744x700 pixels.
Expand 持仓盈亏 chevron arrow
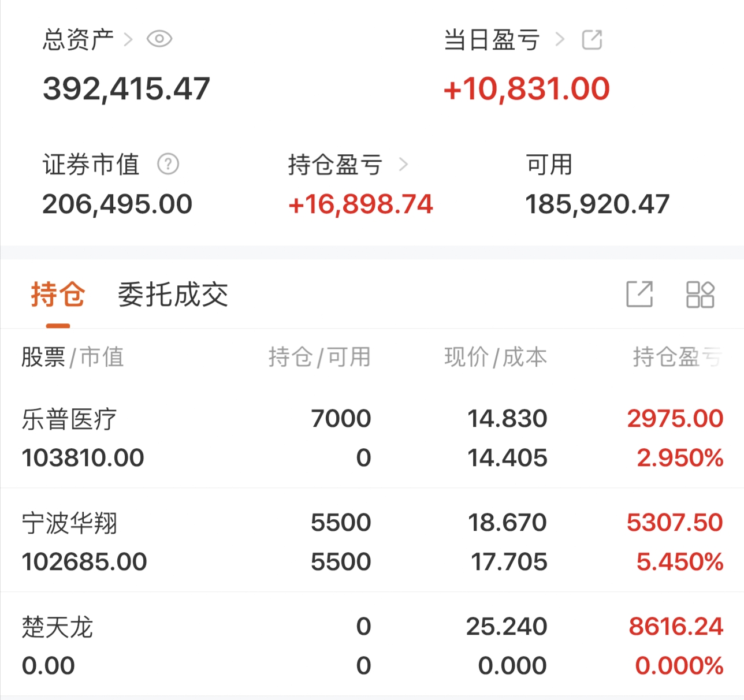403,165
